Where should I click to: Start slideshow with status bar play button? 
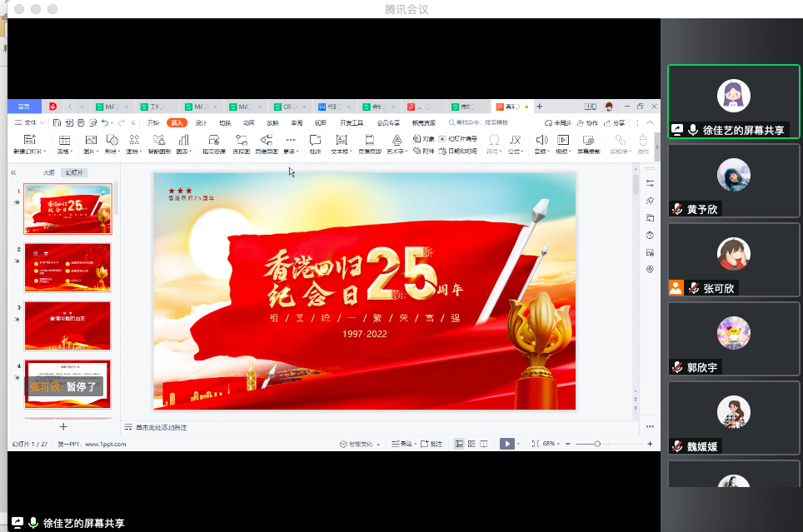tap(506, 444)
